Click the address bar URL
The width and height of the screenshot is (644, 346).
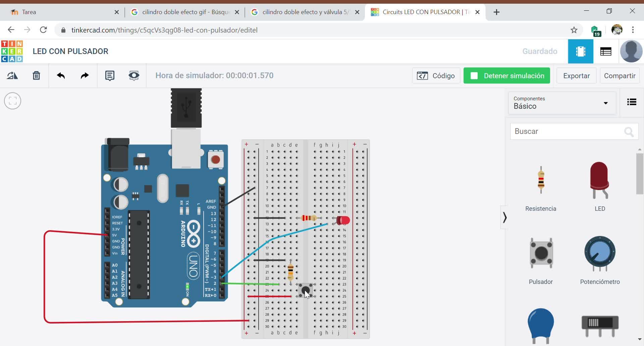pos(164,30)
